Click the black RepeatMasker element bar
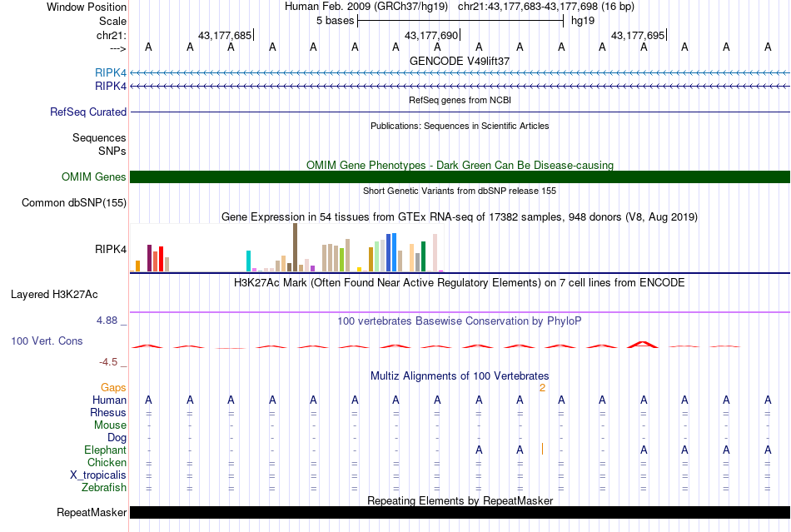Image resolution: width=791 pixels, height=532 pixels. point(460,512)
